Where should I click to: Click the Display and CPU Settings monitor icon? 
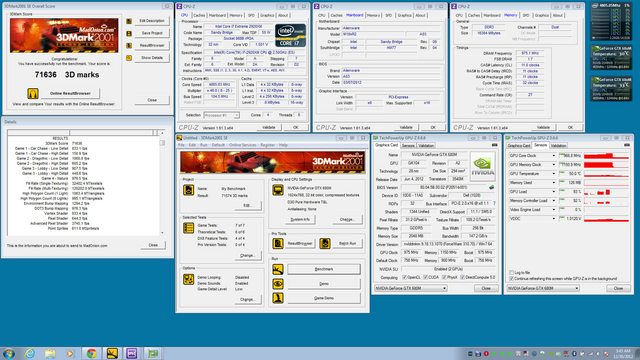coord(278,190)
